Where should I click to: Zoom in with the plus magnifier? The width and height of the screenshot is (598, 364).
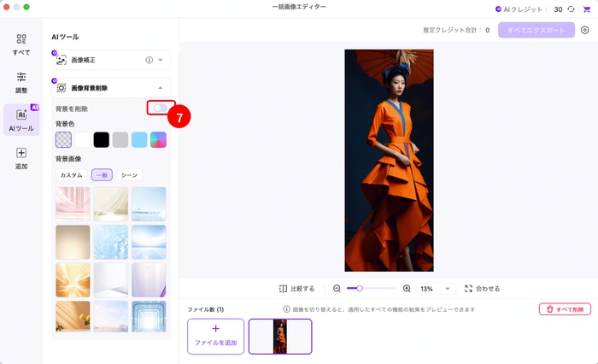tap(407, 289)
